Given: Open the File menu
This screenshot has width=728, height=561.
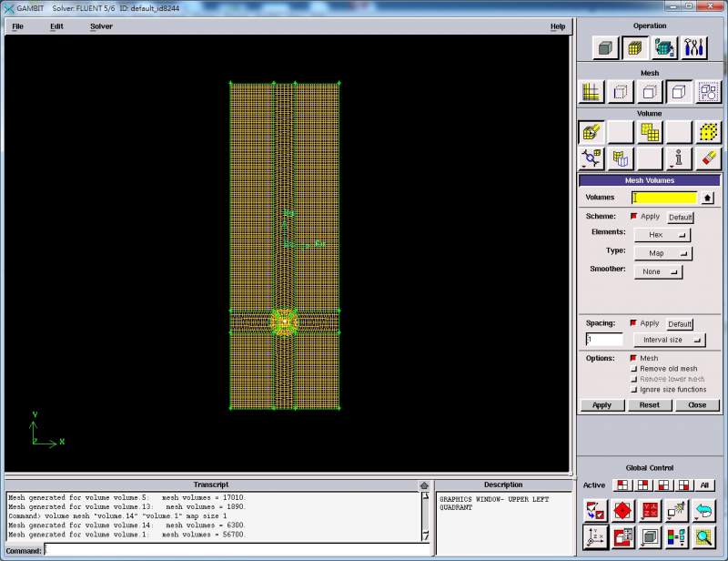Looking at the screenshot, I should [17, 26].
